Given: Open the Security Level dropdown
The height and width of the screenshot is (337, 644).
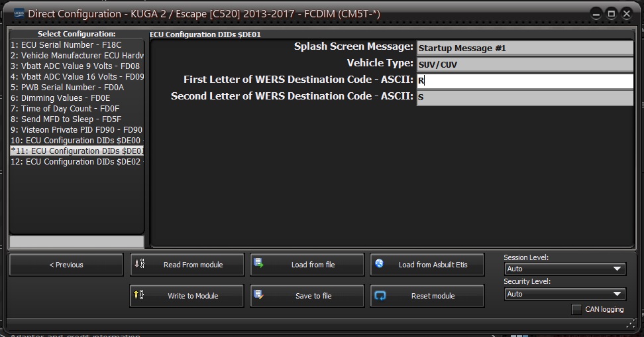Looking at the screenshot, I should 564,294.
